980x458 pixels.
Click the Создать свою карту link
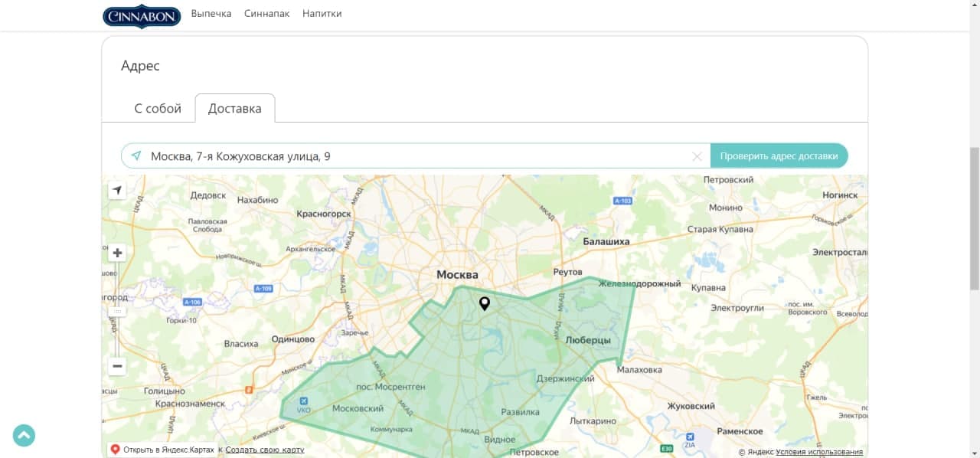265,450
